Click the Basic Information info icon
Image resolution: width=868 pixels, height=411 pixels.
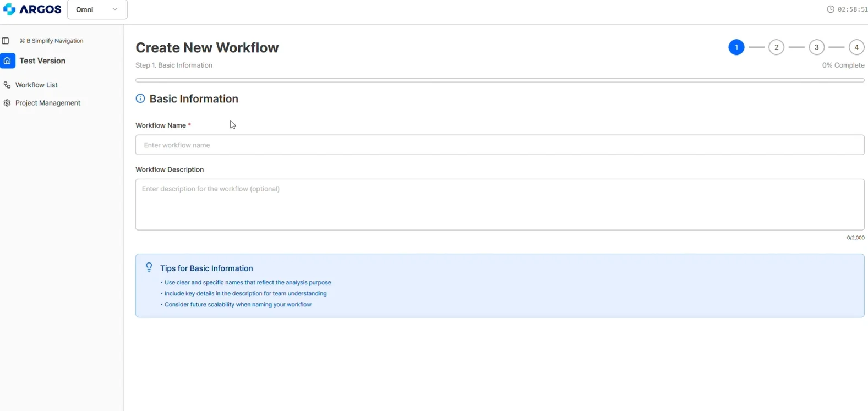(140, 98)
